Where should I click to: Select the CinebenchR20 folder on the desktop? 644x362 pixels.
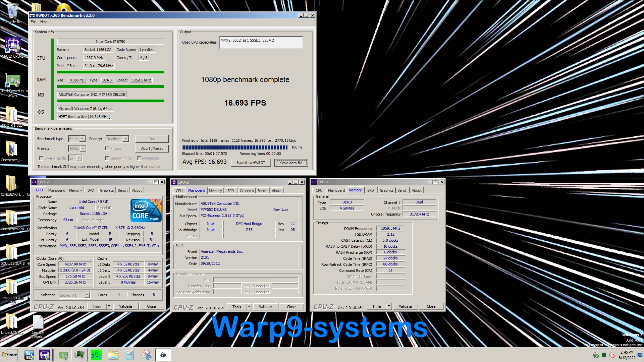pyautogui.click(x=12, y=220)
